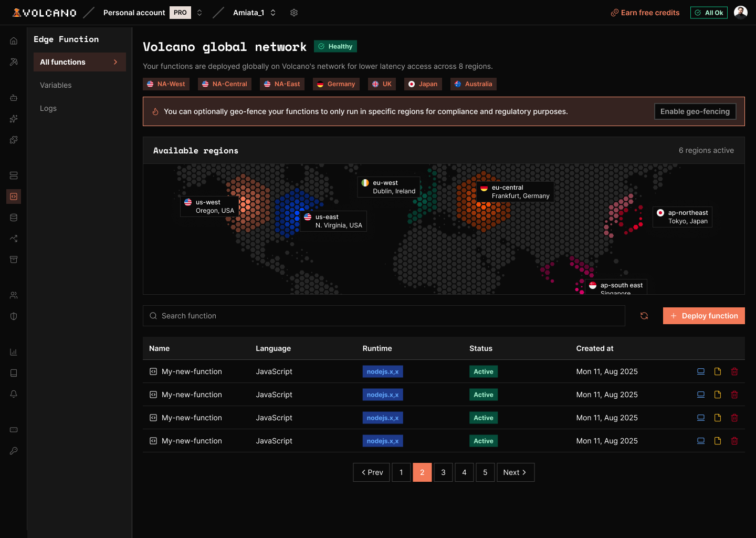The height and width of the screenshot is (538, 756).
Task: Open the user avatar in top right
Action: [x=741, y=13]
